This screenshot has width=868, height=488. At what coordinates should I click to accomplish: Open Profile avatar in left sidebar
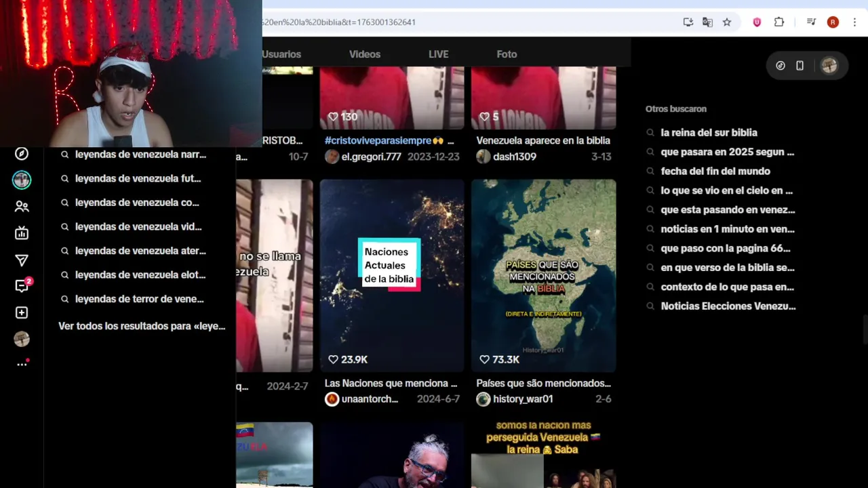[22, 339]
